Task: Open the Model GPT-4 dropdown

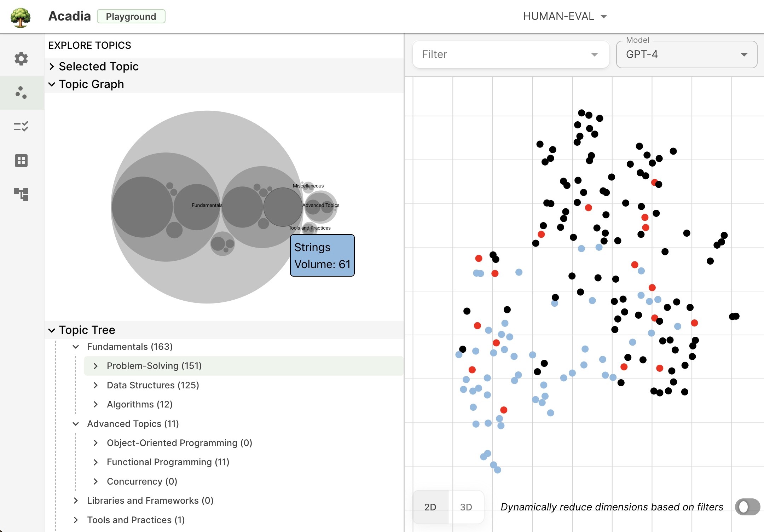Action: coord(686,54)
